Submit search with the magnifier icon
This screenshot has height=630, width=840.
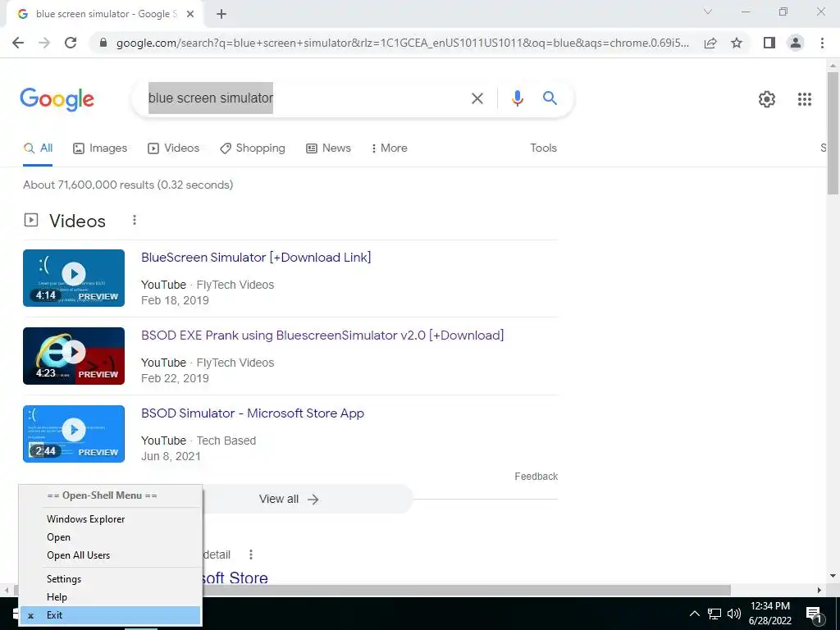(550, 98)
